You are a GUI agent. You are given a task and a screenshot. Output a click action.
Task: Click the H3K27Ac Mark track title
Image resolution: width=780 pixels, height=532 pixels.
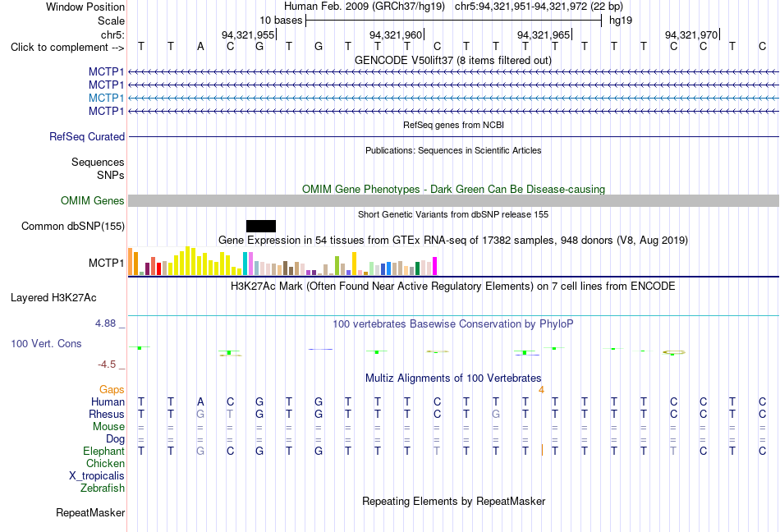453,287
